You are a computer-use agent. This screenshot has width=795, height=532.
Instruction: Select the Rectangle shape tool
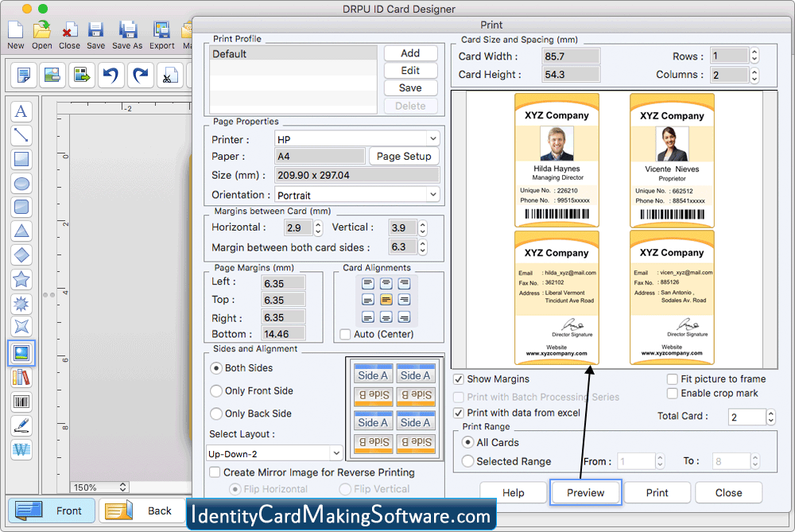(21, 159)
